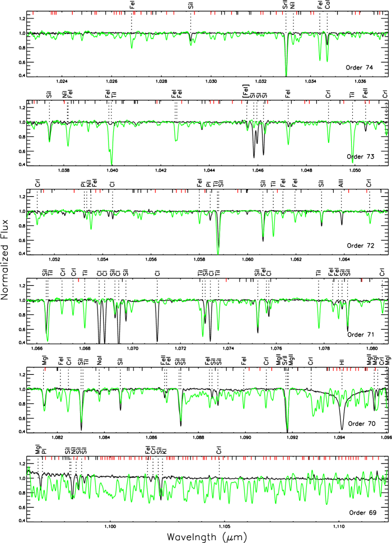Image resolution: width=392 pixels, height=543 pixels.
Task: Click the 0.4 flux tick in Order 71 panel
Action: [x=21, y=342]
